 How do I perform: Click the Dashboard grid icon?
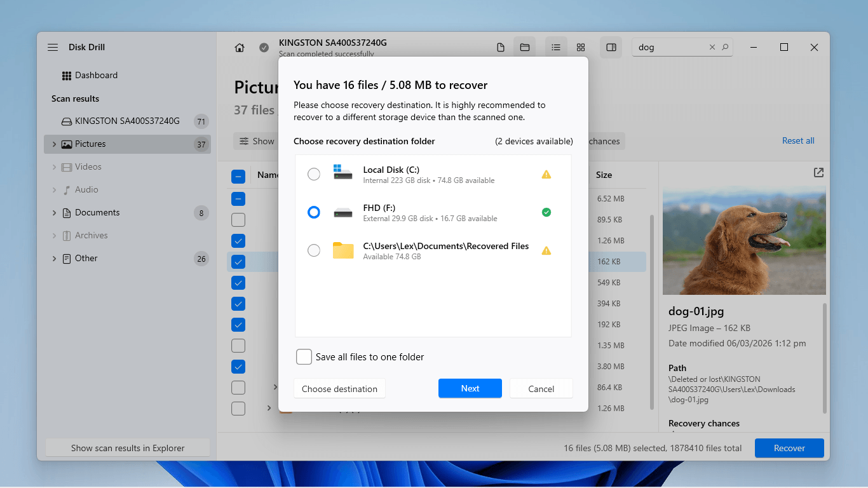pos(67,76)
